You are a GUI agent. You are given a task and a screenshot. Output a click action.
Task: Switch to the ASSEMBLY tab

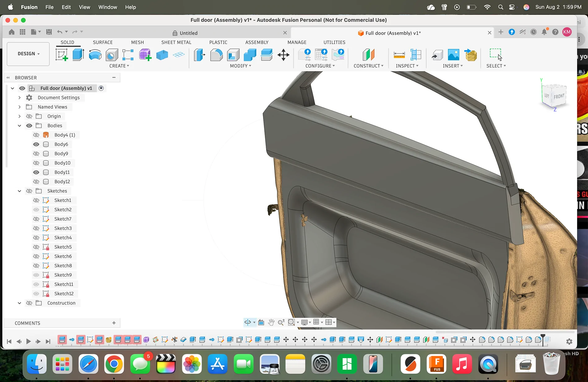257,42
